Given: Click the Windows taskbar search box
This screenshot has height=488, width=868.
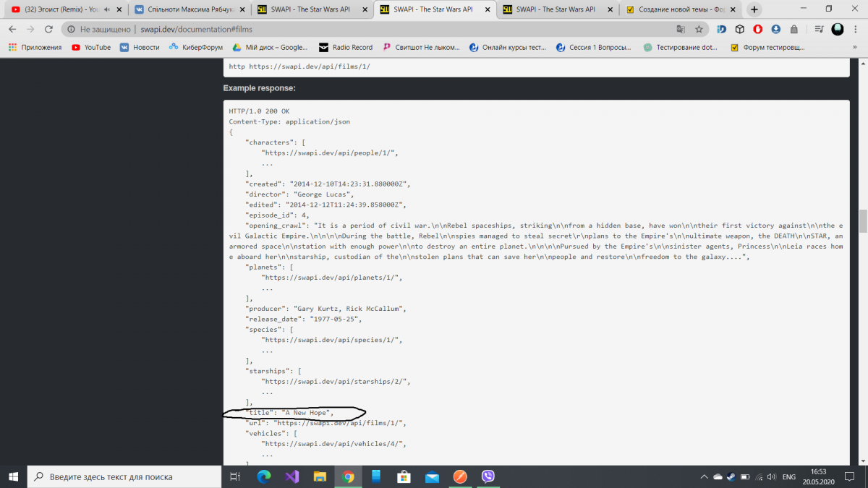Looking at the screenshot, I should click(x=124, y=476).
